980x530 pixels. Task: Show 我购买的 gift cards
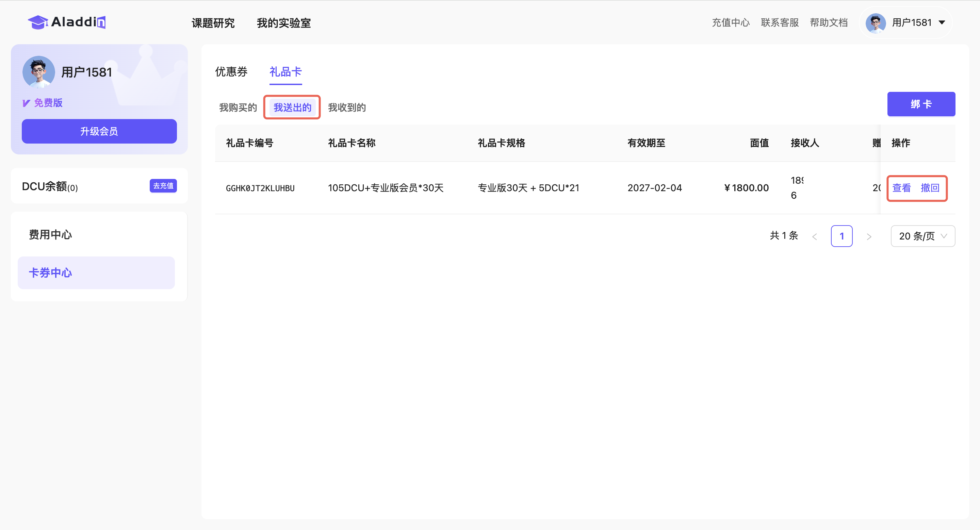238,107
